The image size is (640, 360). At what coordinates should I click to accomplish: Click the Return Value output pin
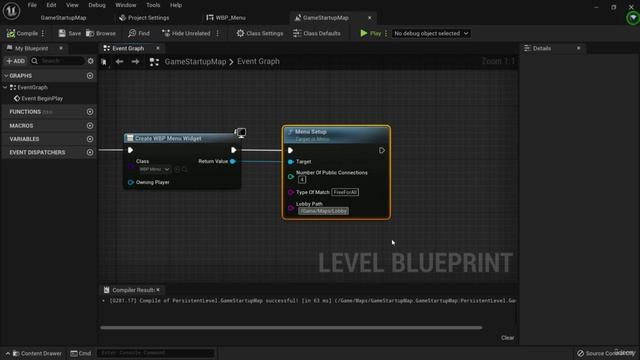(x=233, y=161)
